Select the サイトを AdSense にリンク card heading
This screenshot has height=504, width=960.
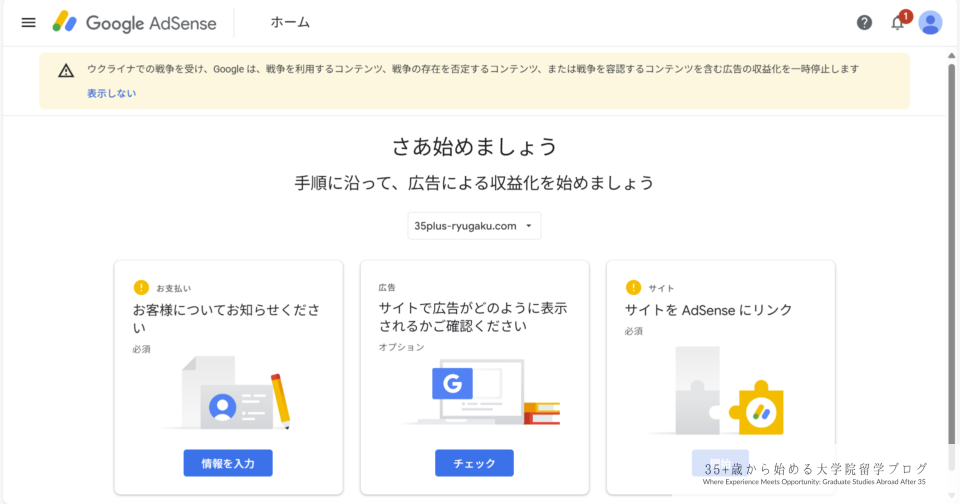tap(708, 310)
